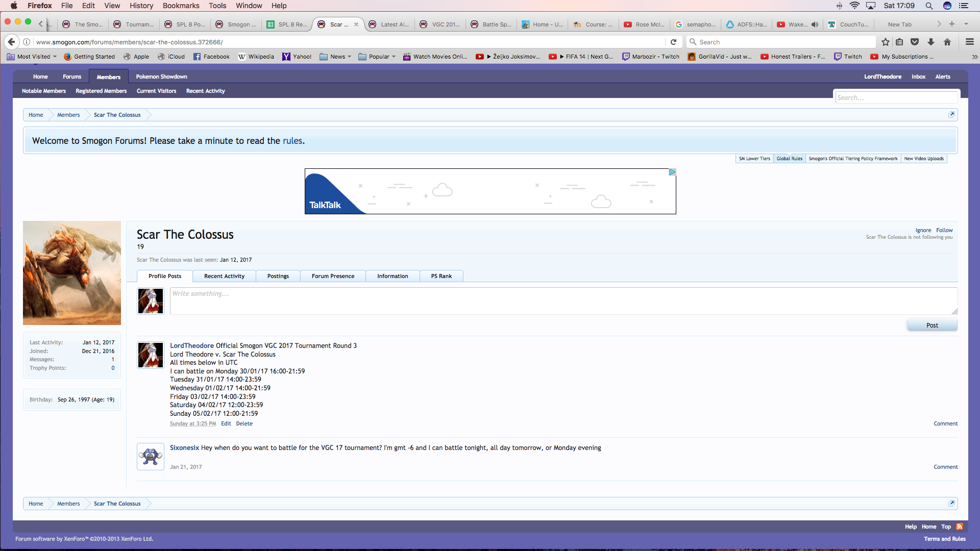Open a new tab with plus icon
Screen dimensions: 980x551
952,24
